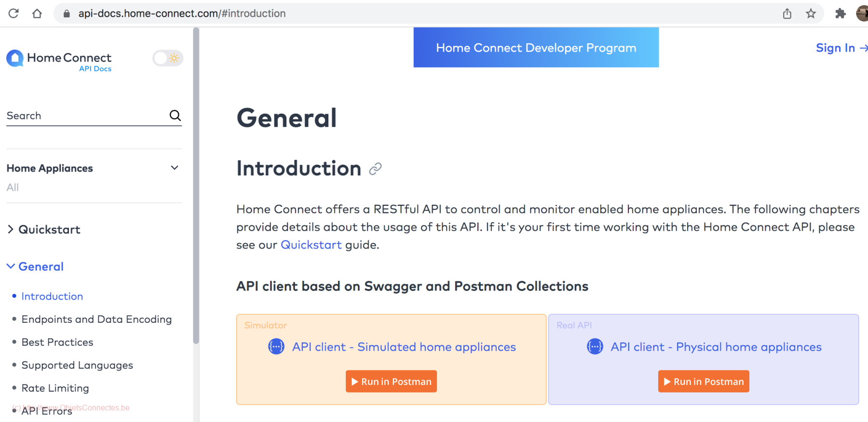Expand the Quickstart section
868x422 pixels.
coord(43,229)
